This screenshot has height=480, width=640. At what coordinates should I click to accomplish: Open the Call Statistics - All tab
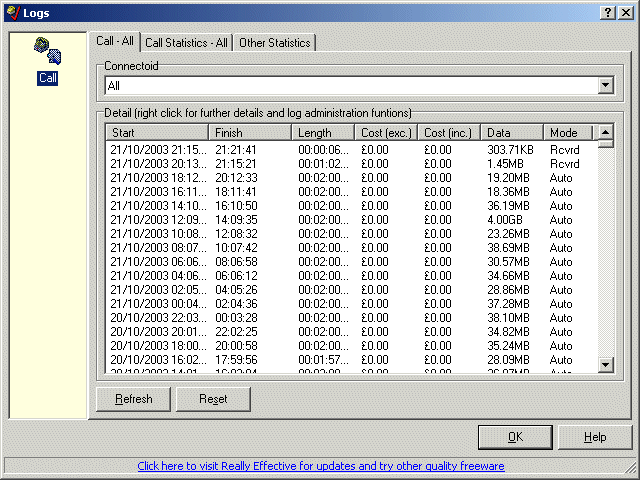(187, 42)
